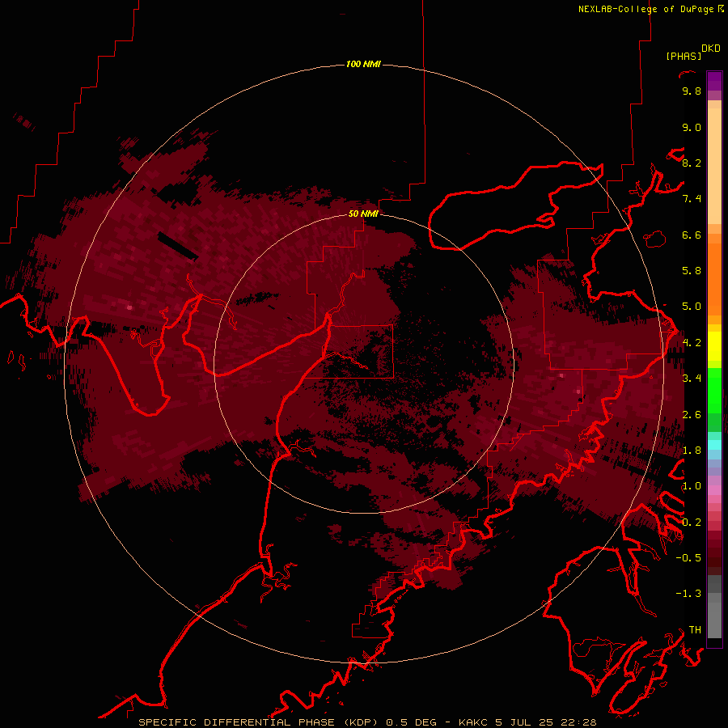
Task: Click the black rectangular gap in the western echo
Action: (178, 247)
